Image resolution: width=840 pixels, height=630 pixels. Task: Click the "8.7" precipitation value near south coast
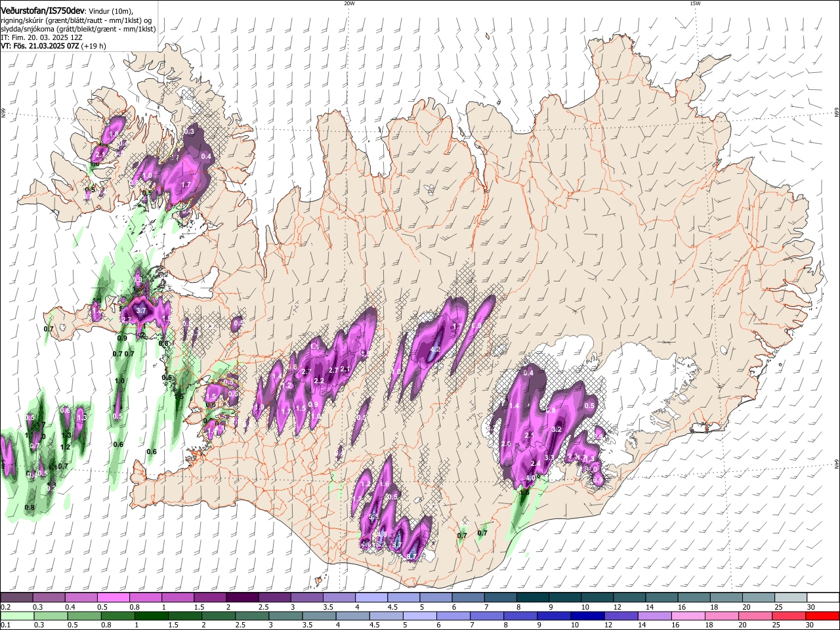pos(412,556)
